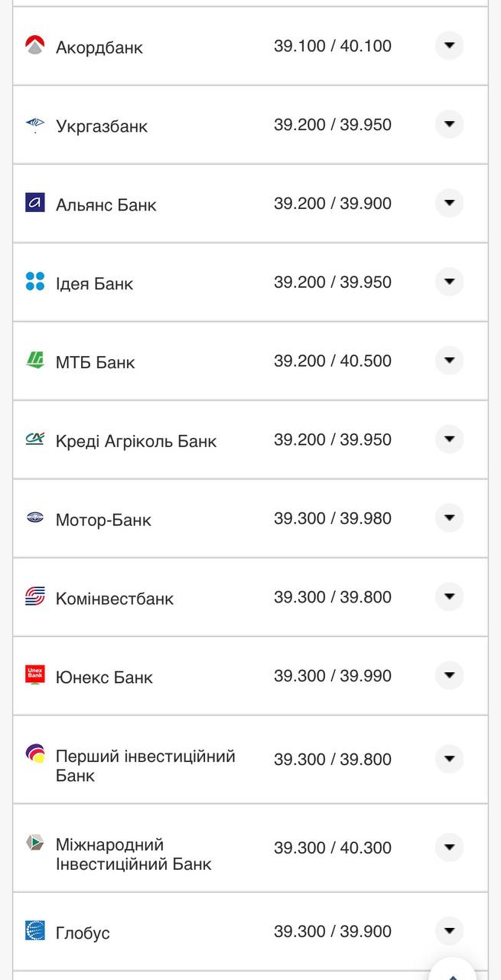Expand the Глобус row dropdown arrow

[449, 931]
